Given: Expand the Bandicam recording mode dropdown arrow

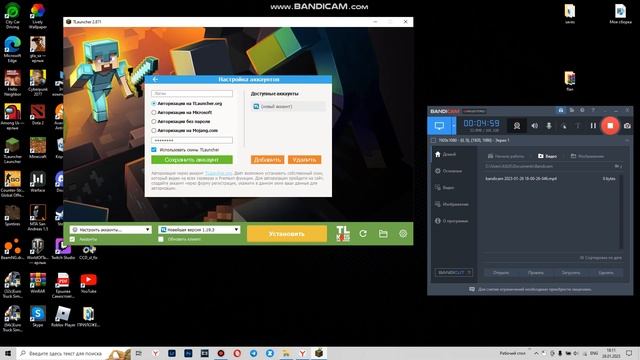Looking at the screenshot, I should (453, 126).
